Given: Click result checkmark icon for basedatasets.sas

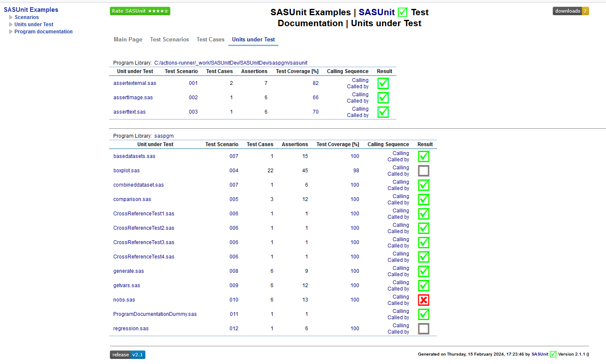Looking at the screenshot, I should tap(423, 156).
